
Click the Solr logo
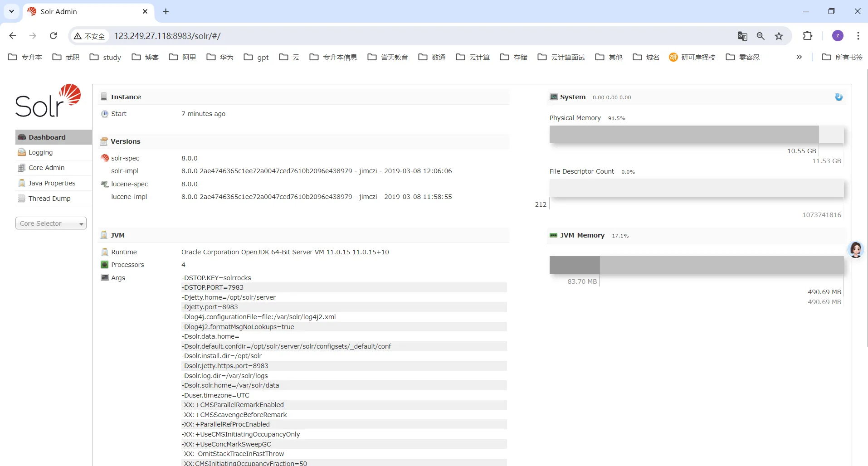point(48,101)
